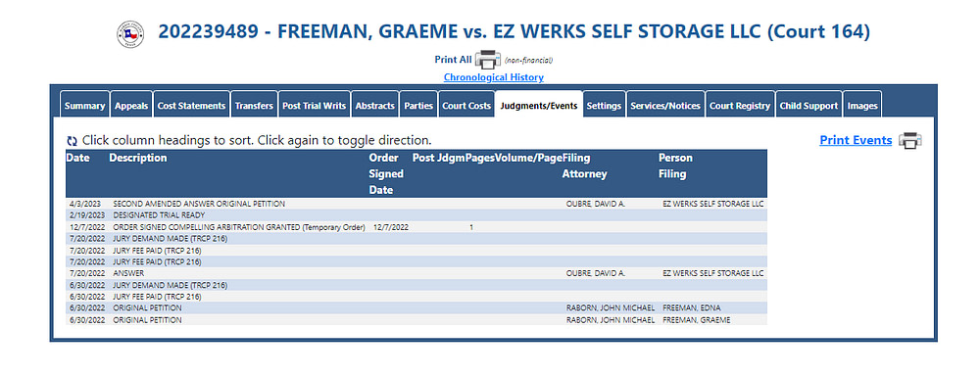Switch to the Images tab
980x376 pixels.
pos(861,106)
